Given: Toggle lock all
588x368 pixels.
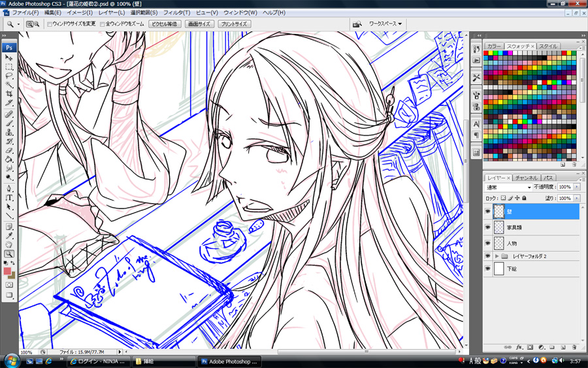Looking at the screenshot, I should coord(524,198).
